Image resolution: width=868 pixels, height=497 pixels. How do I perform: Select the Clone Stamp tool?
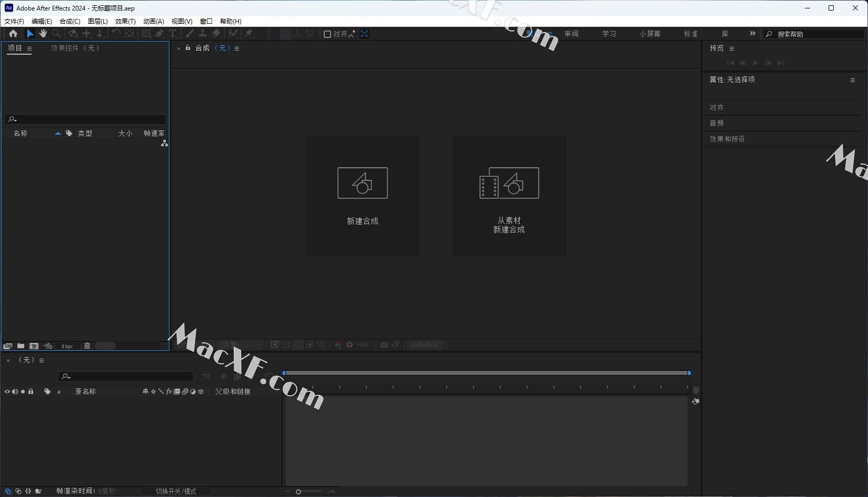pos(203,34)
